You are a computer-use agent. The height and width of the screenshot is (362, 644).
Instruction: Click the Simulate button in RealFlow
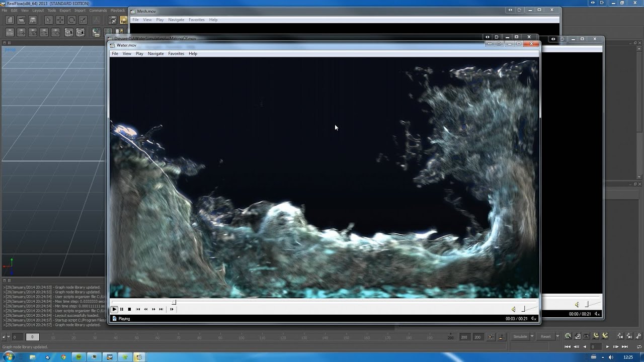(520, 336)
